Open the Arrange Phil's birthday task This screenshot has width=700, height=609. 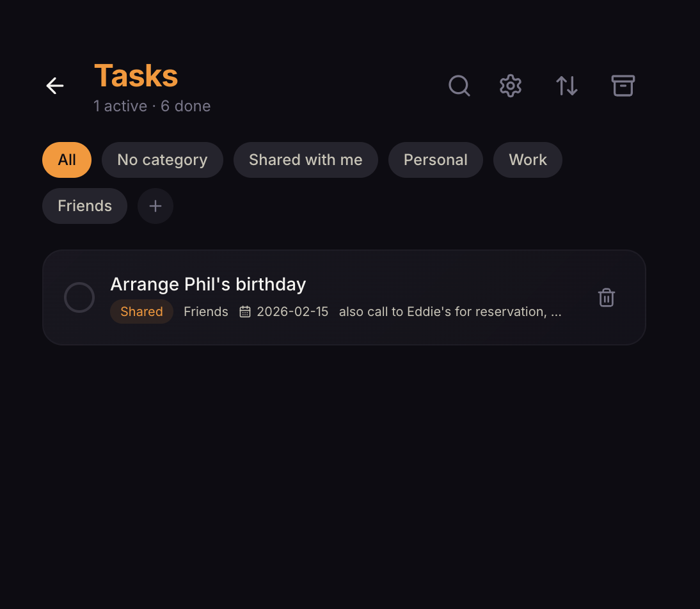[x=208, y=284]
